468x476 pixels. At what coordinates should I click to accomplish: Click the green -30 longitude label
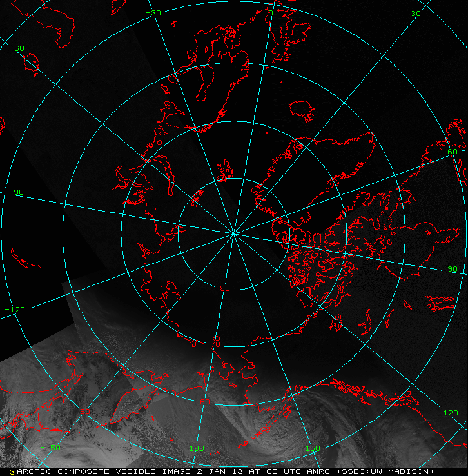coord(153,13)
